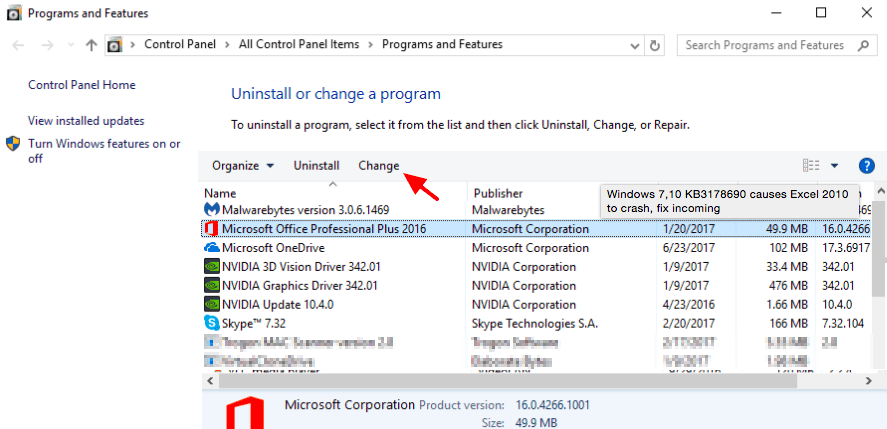Click All Control Panel Items breadcrumb
This screenshot has height=429, width=887.
click(299, 44)
